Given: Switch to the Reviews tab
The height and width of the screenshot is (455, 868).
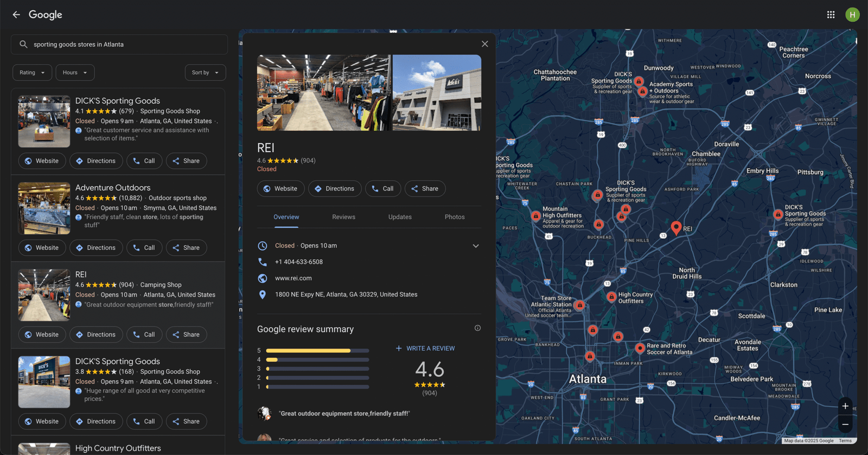Looking at the screenshot, I should click(343, 217).
